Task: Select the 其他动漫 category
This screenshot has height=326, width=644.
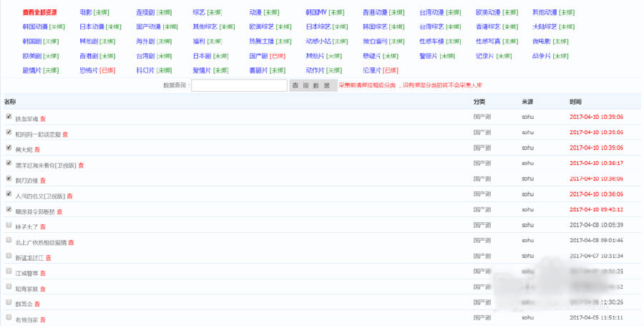Action: pyautogui.click(x=545, y=13)
